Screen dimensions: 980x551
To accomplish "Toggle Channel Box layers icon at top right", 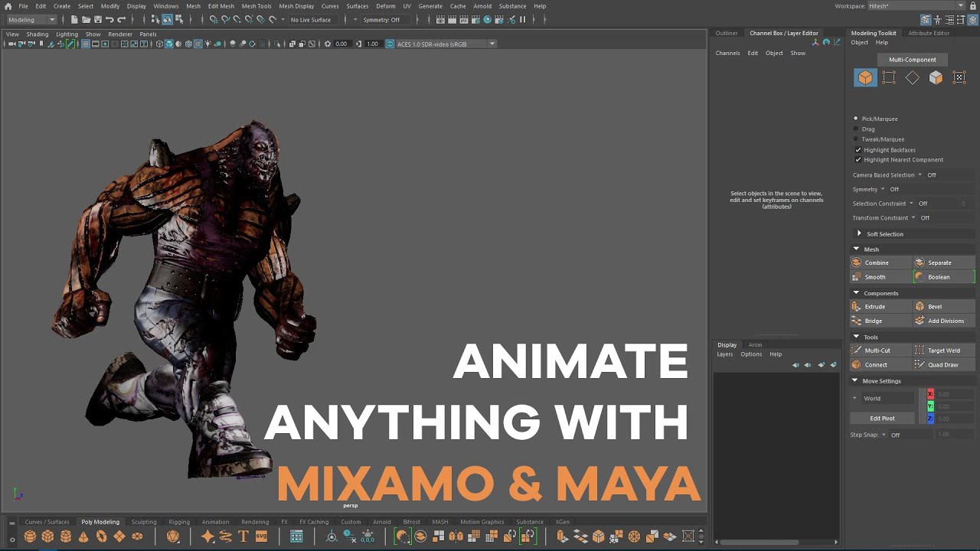I will point(972,19).
